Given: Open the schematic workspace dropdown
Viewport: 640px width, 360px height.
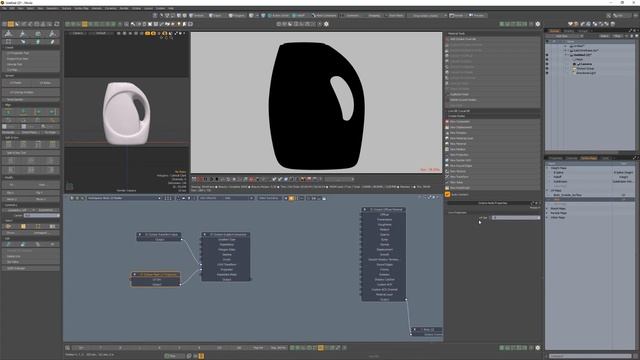Looking at the screenshot, I should (124, 198).
